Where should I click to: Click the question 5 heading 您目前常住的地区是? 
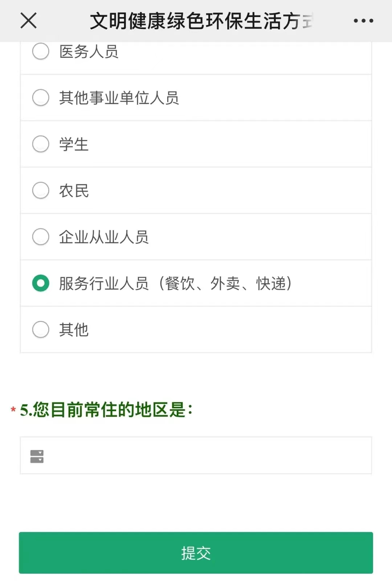tap(106, 410)
